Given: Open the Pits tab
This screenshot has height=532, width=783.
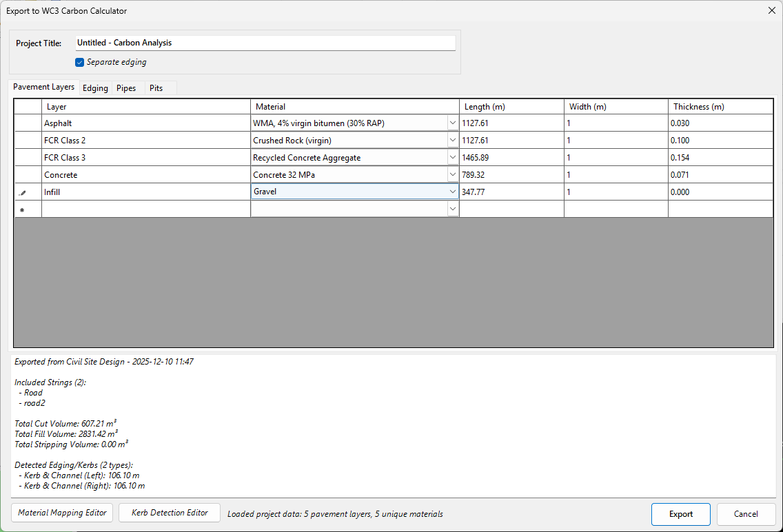Looking at the screenshot, I should 156,88.
